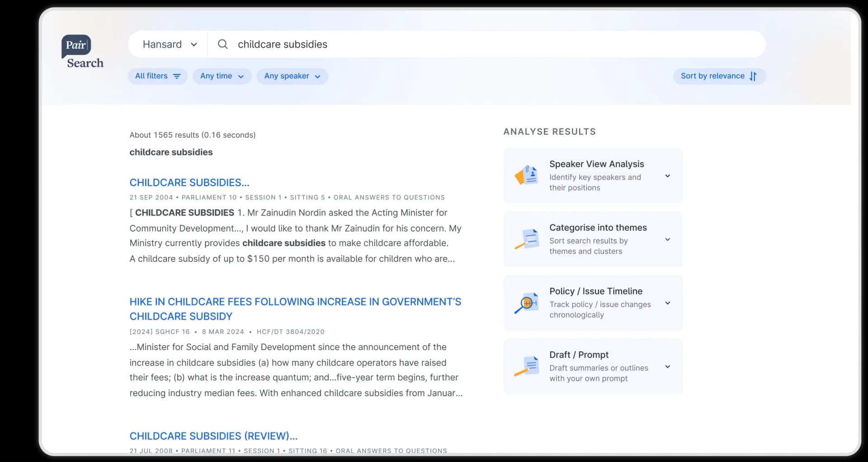Click the Draft / Prompt pencil icon
Viewport: 868px width, 462px height.
[x=527, y=366]
